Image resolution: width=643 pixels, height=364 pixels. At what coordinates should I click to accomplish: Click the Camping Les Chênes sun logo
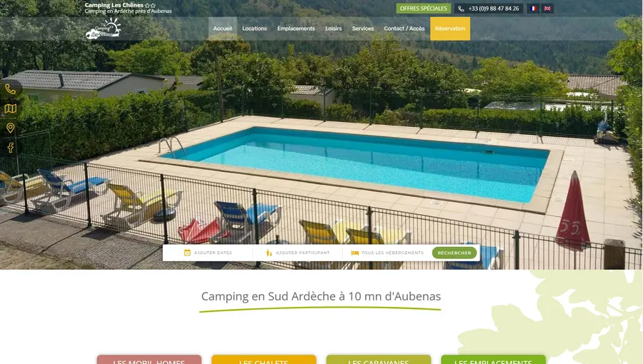104,29
